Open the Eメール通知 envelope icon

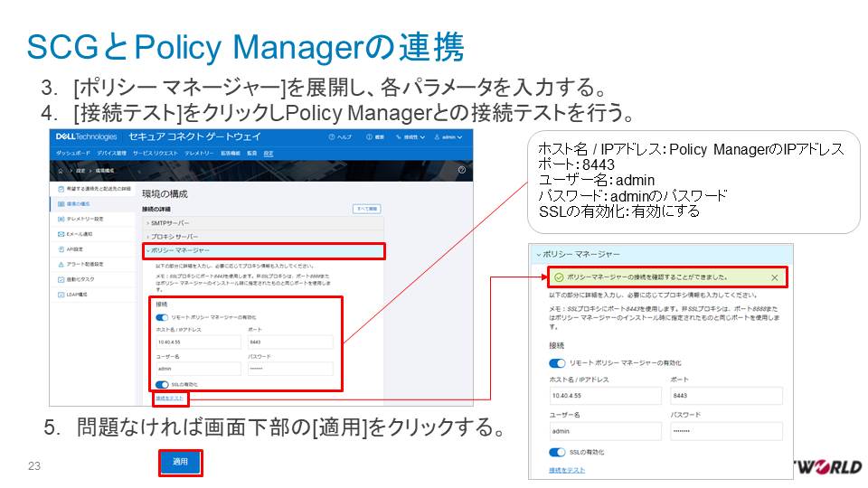(x=61, y=234)
